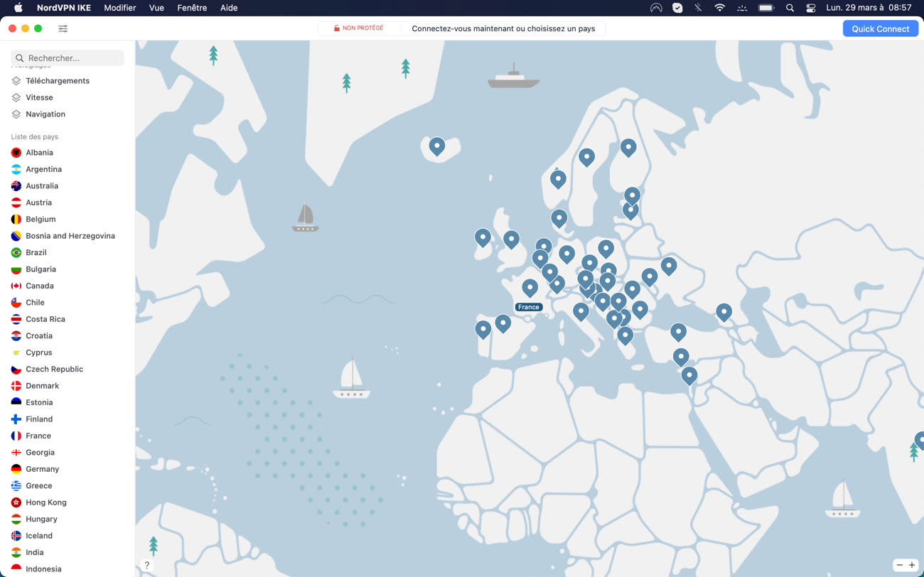Click the Brazil flag icon
Screen dimensions: 924x577
click(16, 252)
